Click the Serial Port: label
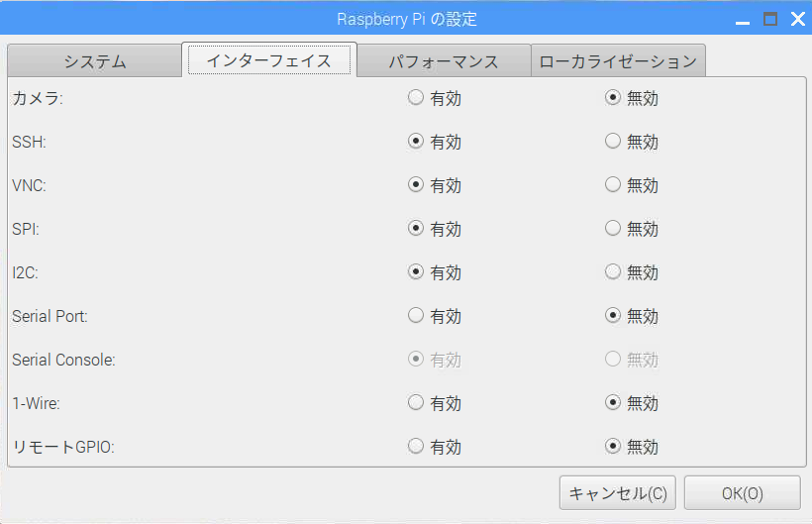812x524 pixels. (50, 316)
